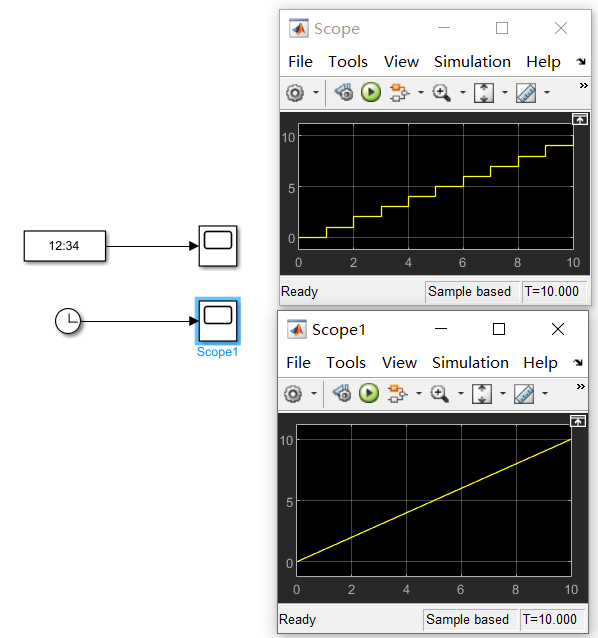Click Ready status text in Scope1 window

297,620
